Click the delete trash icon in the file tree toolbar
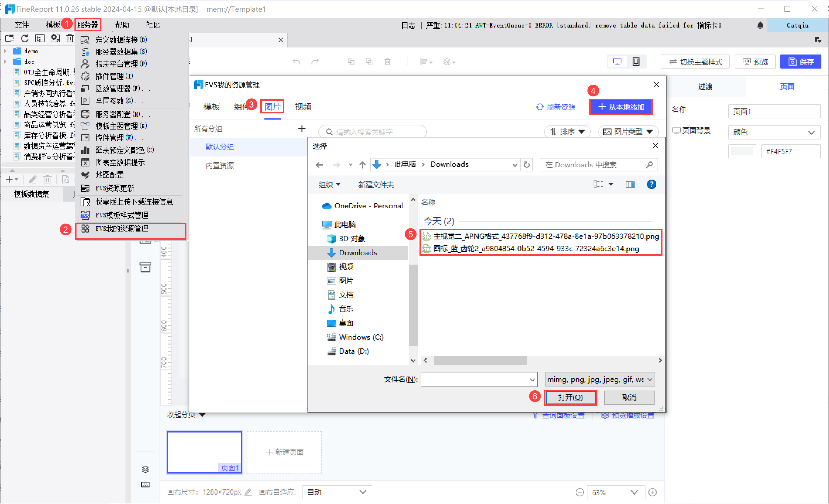 [70, 38]
